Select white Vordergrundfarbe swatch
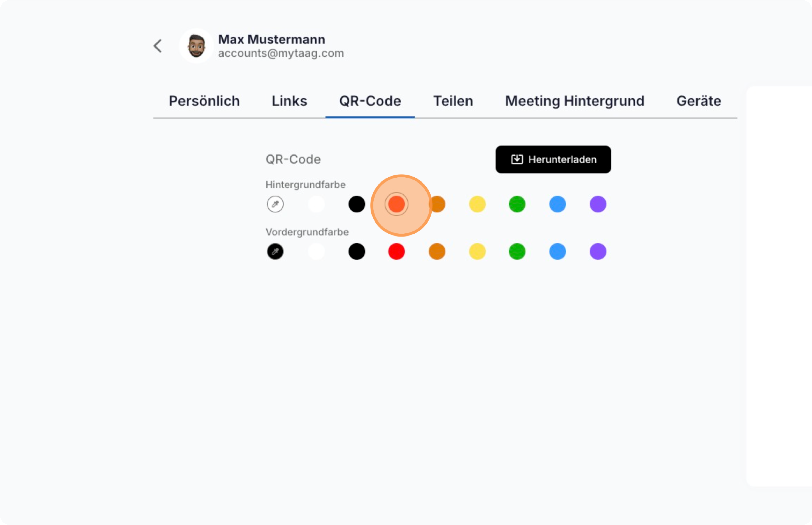Image resolution: width=812 pixels, height=525 pixels. [x=316, y=252]
